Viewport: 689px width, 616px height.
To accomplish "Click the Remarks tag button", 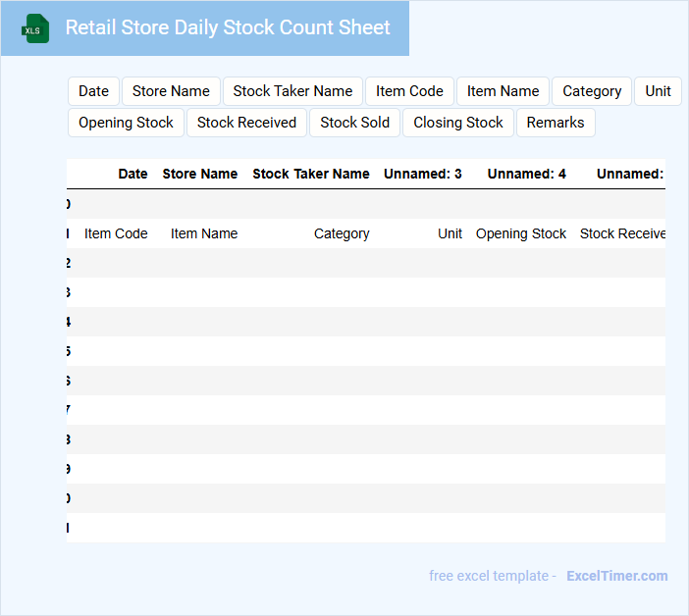I will click(x=555, y=123).
